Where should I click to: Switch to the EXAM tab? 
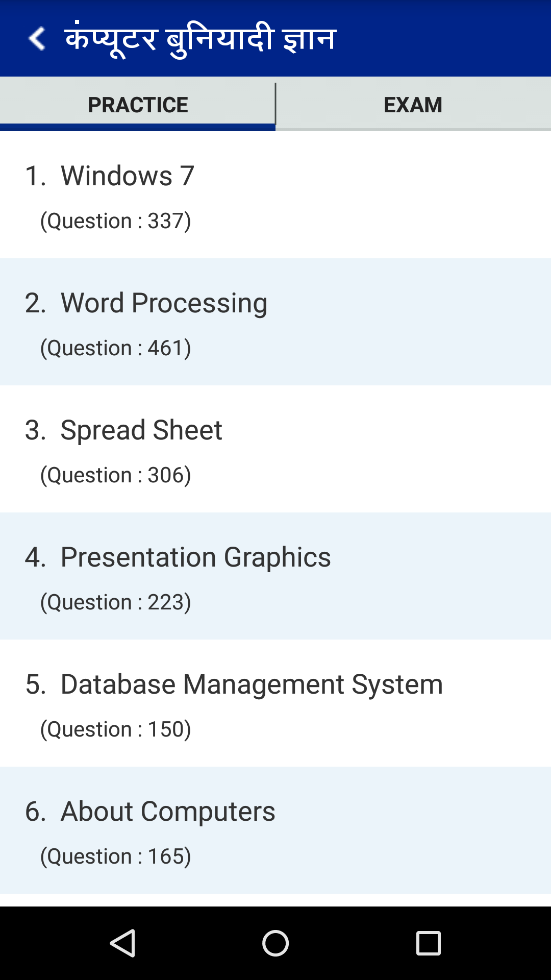pyautogui.click(x=413, y=105)
